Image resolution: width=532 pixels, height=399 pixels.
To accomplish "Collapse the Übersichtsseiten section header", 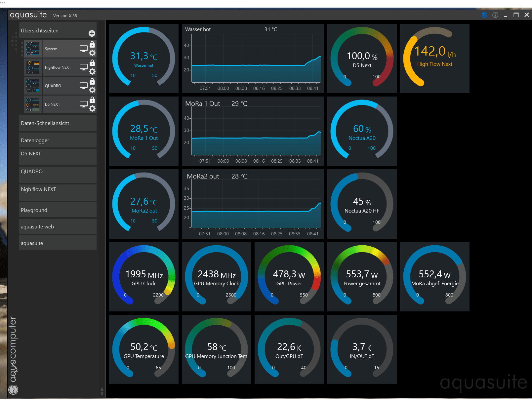I will [58, 30].
